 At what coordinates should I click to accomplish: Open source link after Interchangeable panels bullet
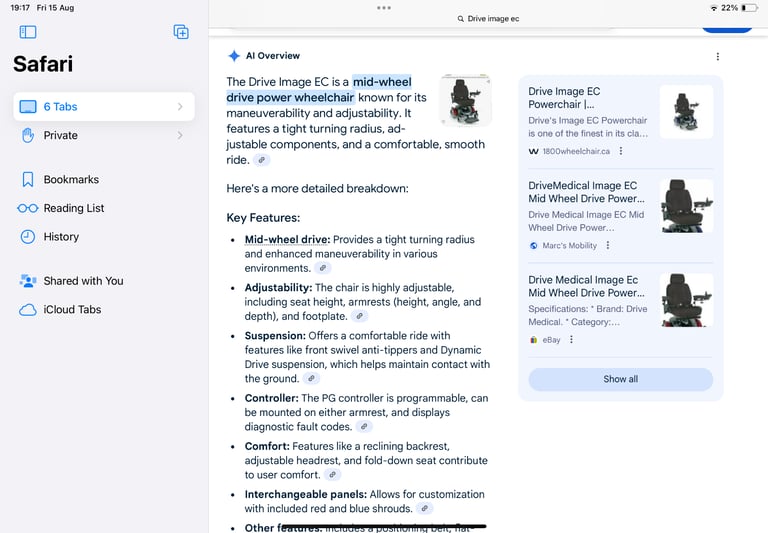click(x=425, y=509)
